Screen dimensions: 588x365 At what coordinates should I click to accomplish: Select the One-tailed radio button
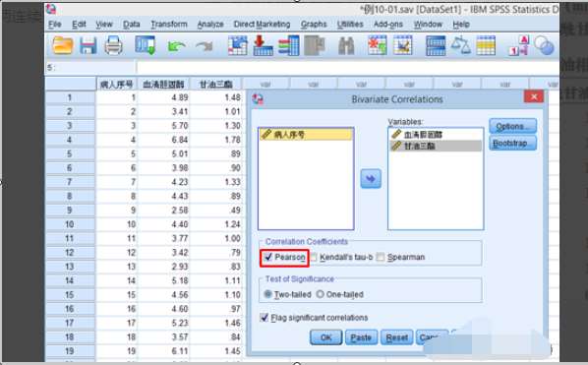(x=320, y=294)
